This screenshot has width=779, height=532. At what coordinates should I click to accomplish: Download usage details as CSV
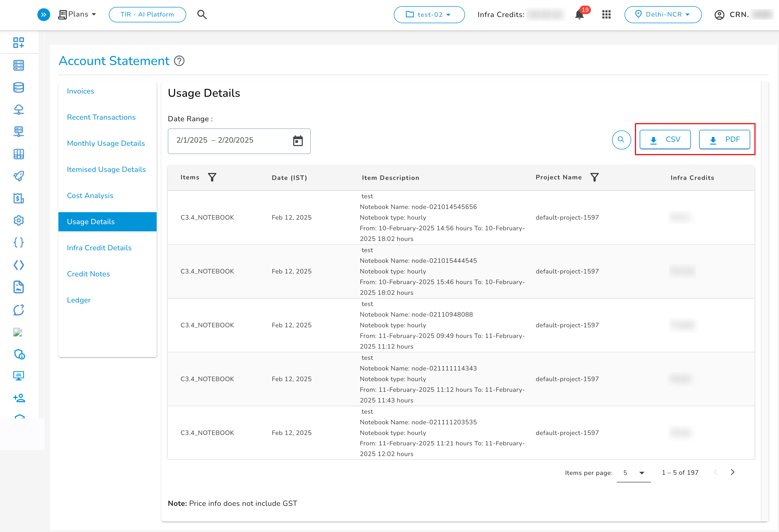(x=665, y=140)
